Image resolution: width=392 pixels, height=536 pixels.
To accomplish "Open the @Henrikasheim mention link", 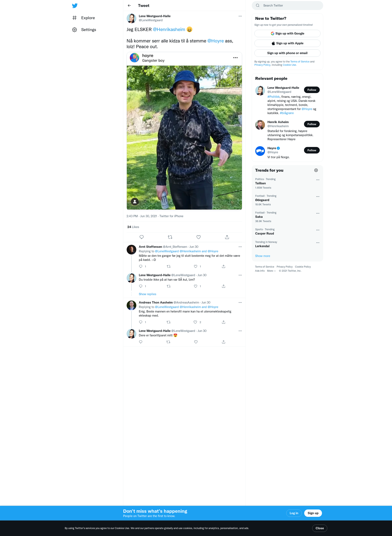I will coord(169,29).
